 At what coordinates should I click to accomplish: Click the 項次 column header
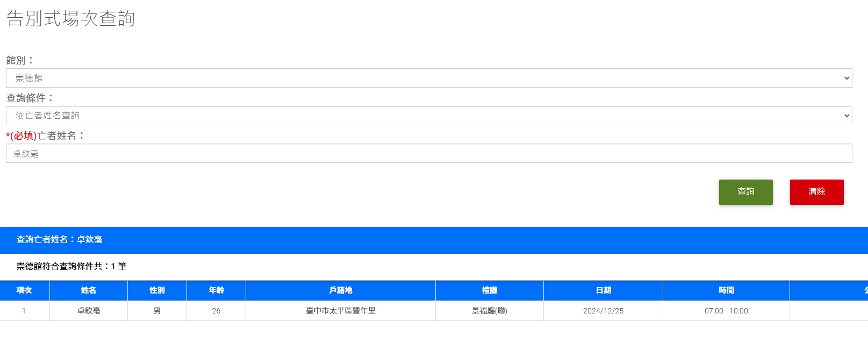24,290
